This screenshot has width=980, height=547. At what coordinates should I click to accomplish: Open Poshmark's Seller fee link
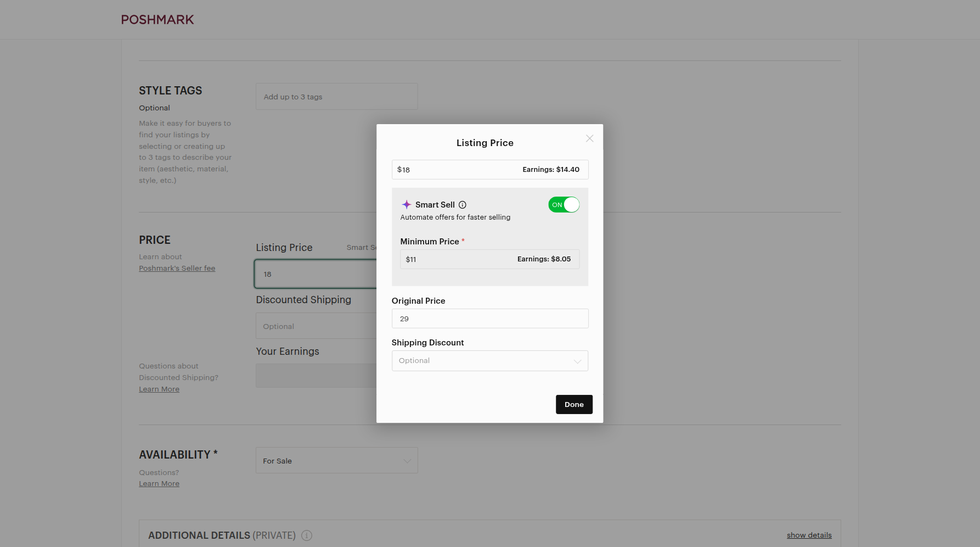tap(177, 268)
